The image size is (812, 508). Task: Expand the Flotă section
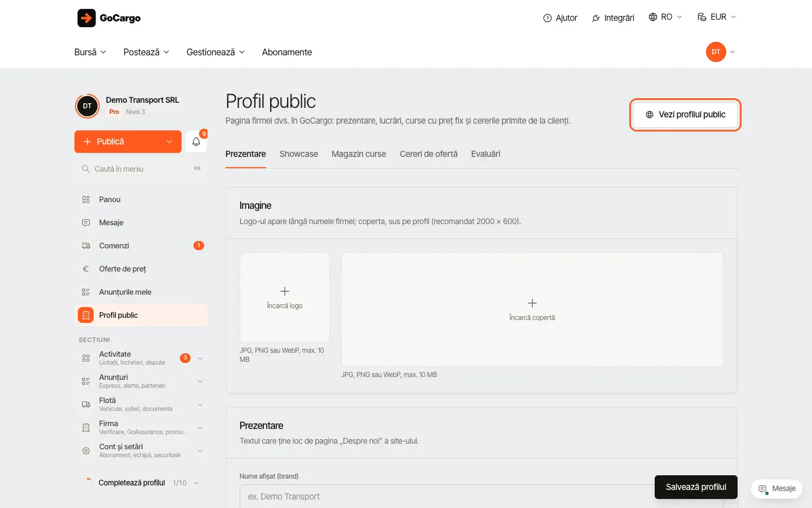141,404
